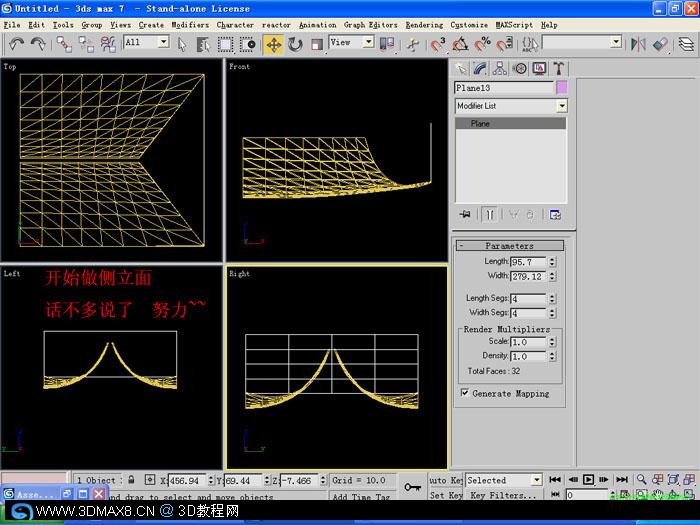The height and width of the screenshot is (525, 700).
Task: Open the Hierarchy command panel tab
Action: pyautogui.click(x=500, y=68)
